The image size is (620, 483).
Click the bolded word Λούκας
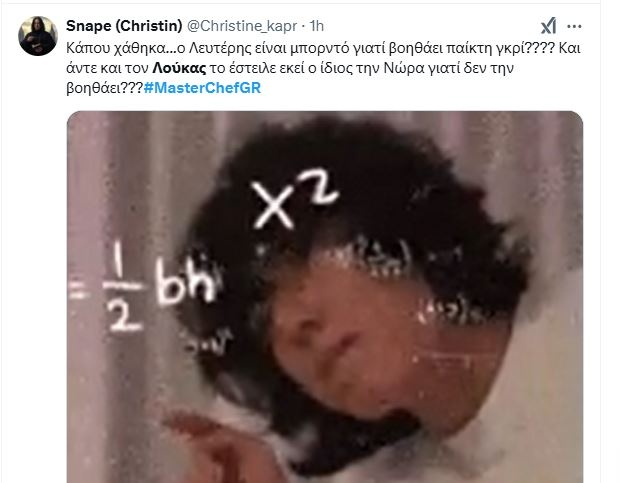(179, 68)
